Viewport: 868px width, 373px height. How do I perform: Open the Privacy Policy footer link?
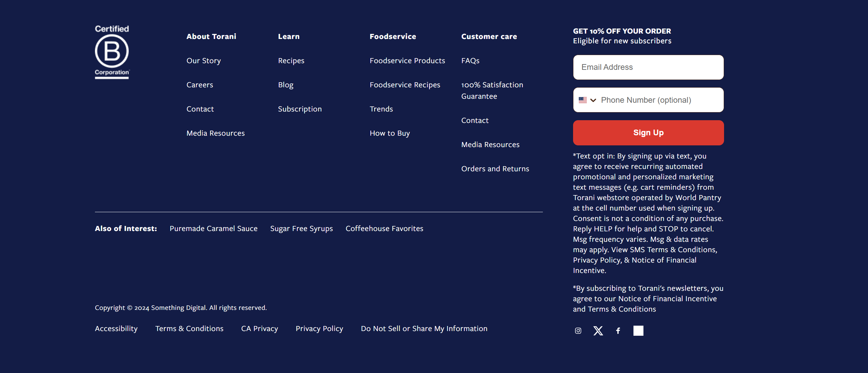(319, 328)
